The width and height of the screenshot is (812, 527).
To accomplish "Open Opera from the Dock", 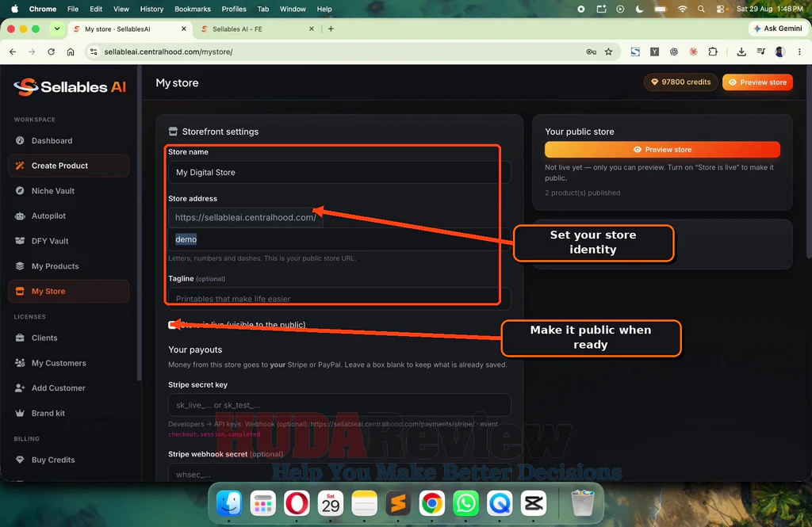I will 297,503.
